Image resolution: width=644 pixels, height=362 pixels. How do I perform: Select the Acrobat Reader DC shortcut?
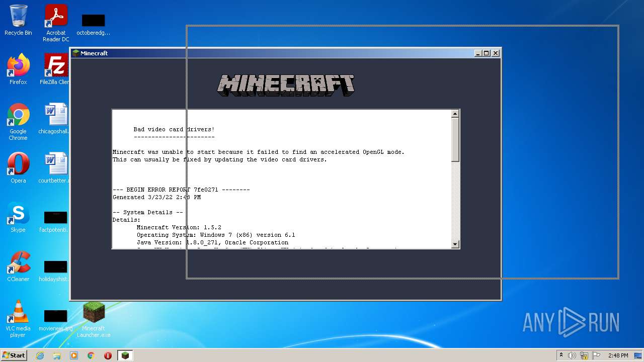click(x=56, y=23)
